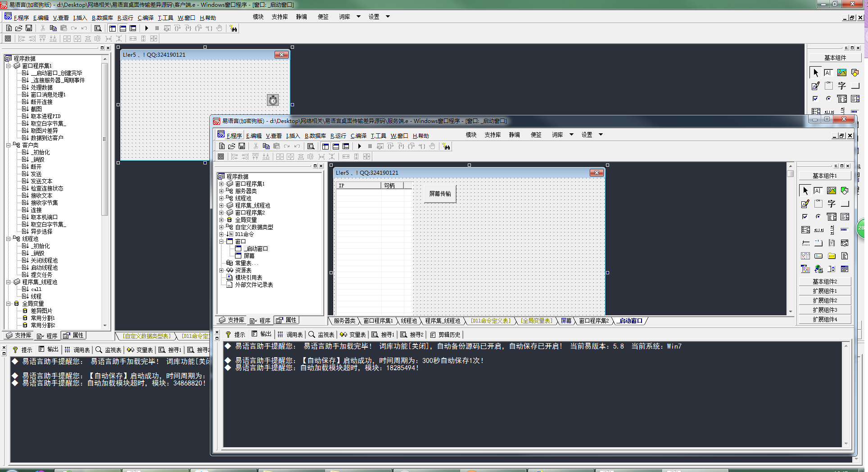Expand 窗口程序集1 node in server tree
Viewport: 868px width, 472px height.
point(221,184)
